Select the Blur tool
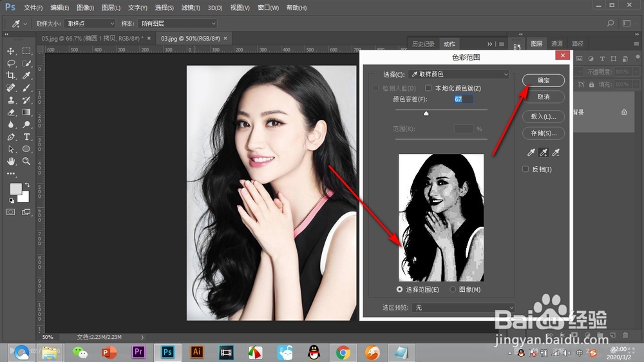This screenshot has height=362, width=644. (11, 124)
